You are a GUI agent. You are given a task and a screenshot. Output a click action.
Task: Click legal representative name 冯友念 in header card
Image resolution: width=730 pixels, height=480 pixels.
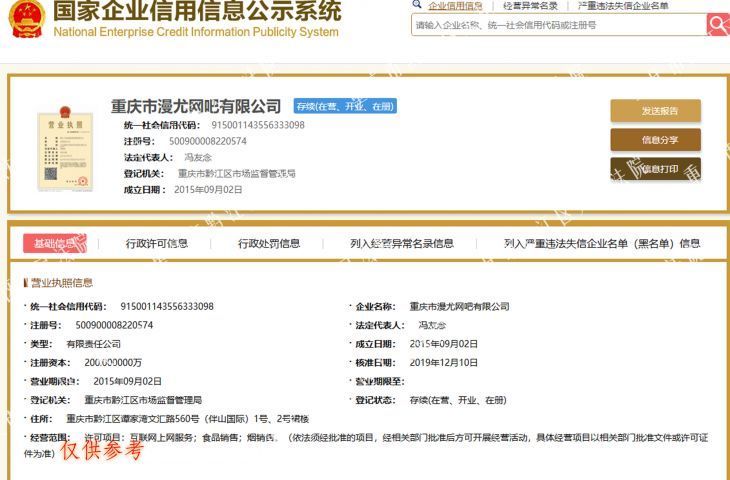click(198, 157)
